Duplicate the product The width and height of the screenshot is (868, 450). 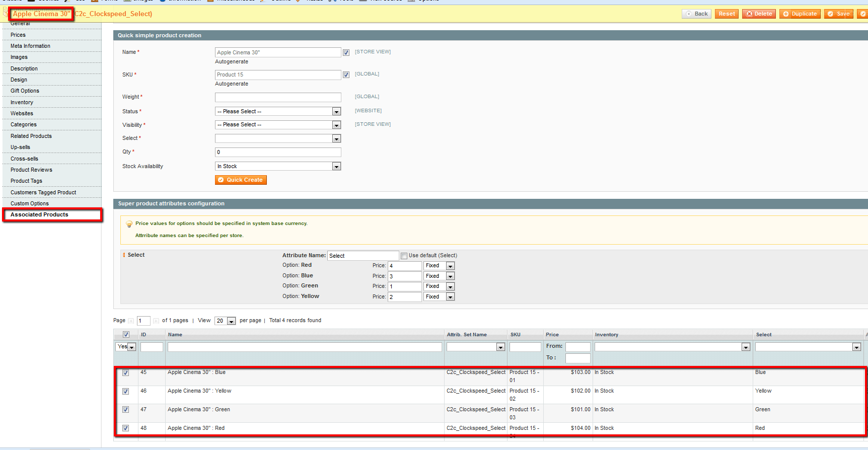[800, 14]
